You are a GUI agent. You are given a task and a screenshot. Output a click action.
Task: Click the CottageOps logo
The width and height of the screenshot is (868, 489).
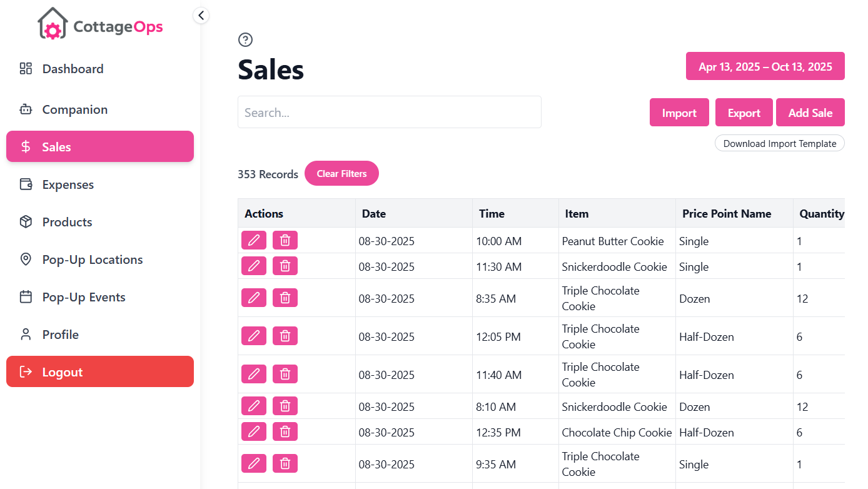coord(100,24)
